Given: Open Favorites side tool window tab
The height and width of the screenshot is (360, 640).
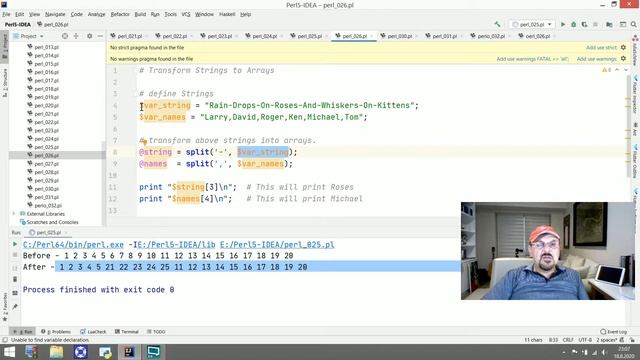Looking at the screenshot, I should [x=4, y=307].
